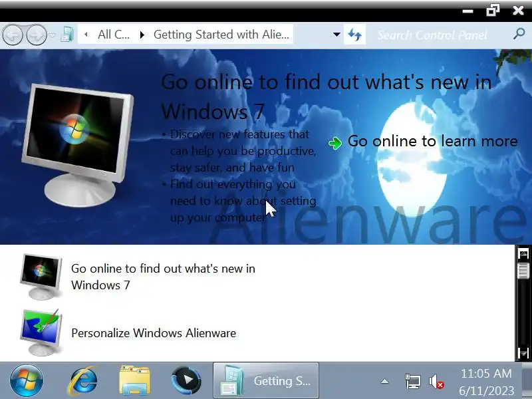Click the muted volume speaker tray icon

pos(436,381)
